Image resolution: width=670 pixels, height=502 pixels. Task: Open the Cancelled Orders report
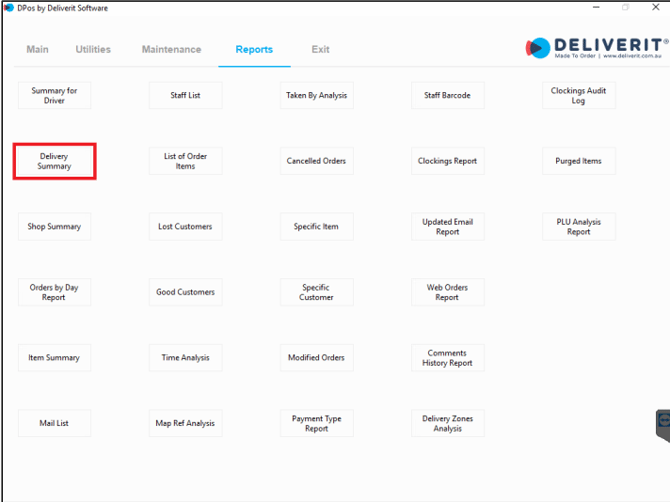pos(316,161)
